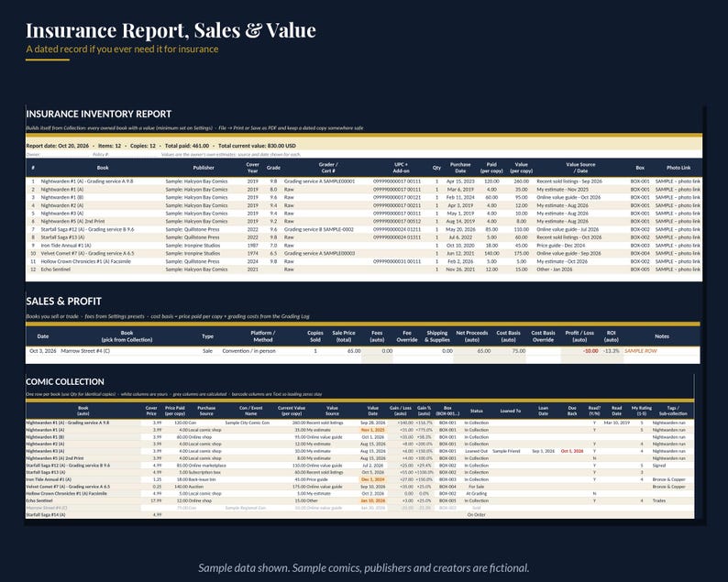The width and height of the screenshot is (728, 582).
Task: Select the Photo Link column header
Action: 678,168
